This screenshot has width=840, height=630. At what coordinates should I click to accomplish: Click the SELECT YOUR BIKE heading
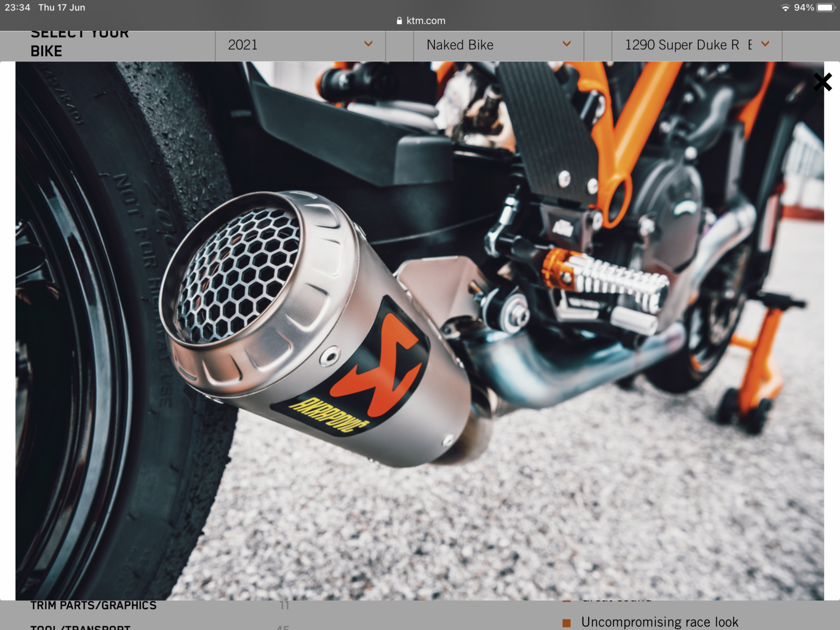click(x=80, y=44)
